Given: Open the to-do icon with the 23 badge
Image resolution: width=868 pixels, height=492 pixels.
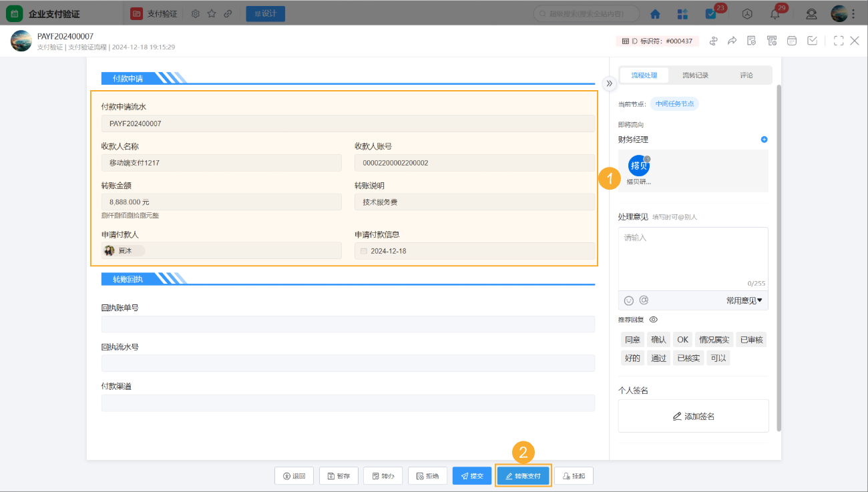Looking at the screenshot, I should 709,13.
